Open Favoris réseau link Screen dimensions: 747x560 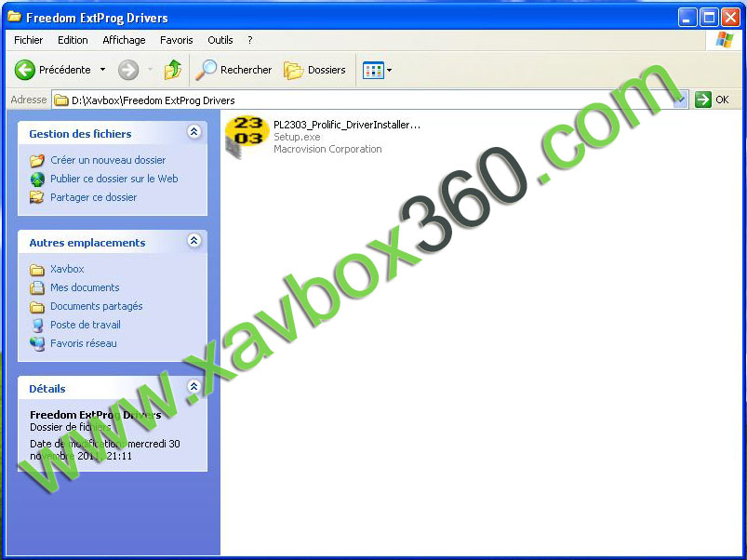click(84, 343)
